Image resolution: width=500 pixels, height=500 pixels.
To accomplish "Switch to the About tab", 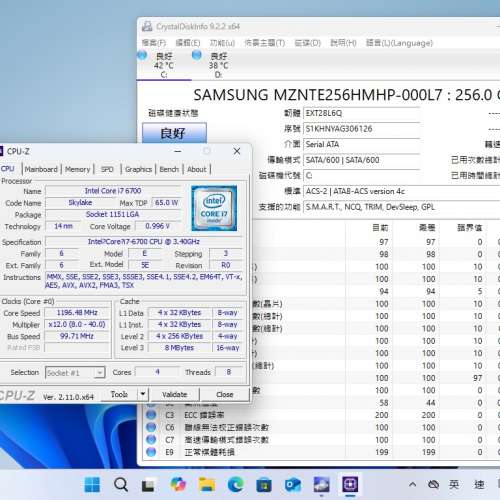I will pyautogui.click(x=197, y=169).
